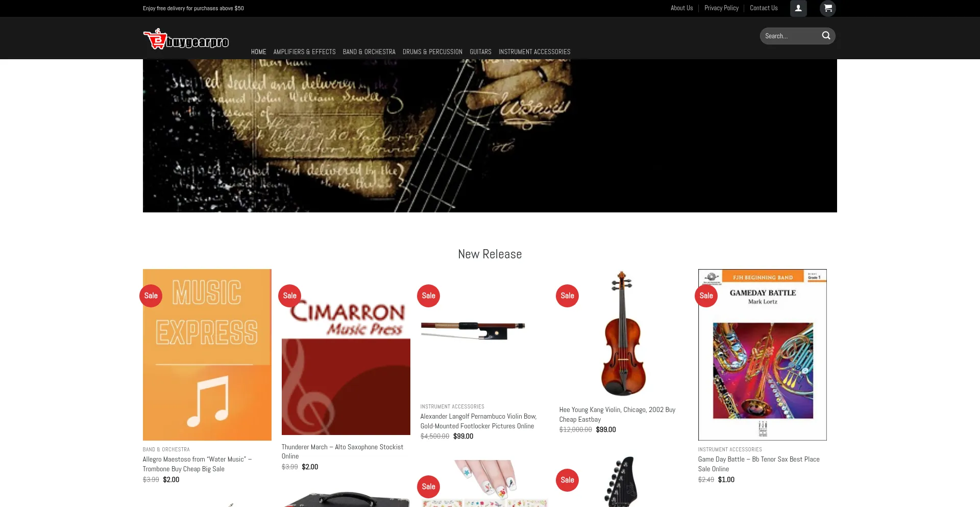Viewport: 980px width, 507px height.
Task: Go to Drums & Percussion category
Action: [x=432, y=52]
